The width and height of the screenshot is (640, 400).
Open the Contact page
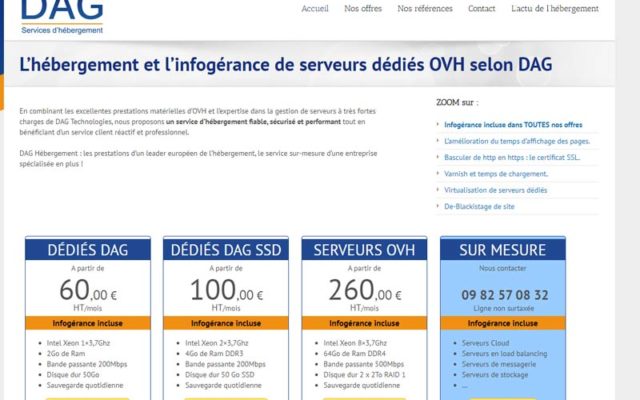point(482,9)
